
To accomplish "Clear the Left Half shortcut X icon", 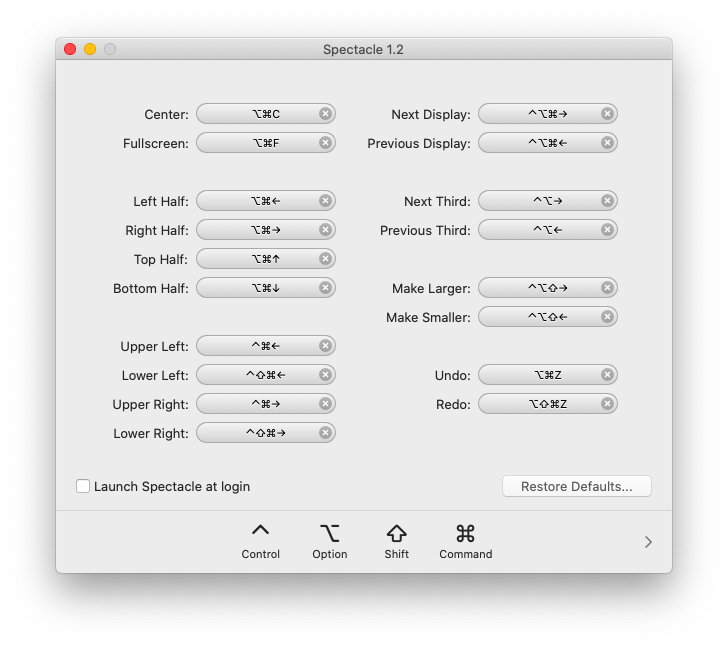I will point(325,201).
